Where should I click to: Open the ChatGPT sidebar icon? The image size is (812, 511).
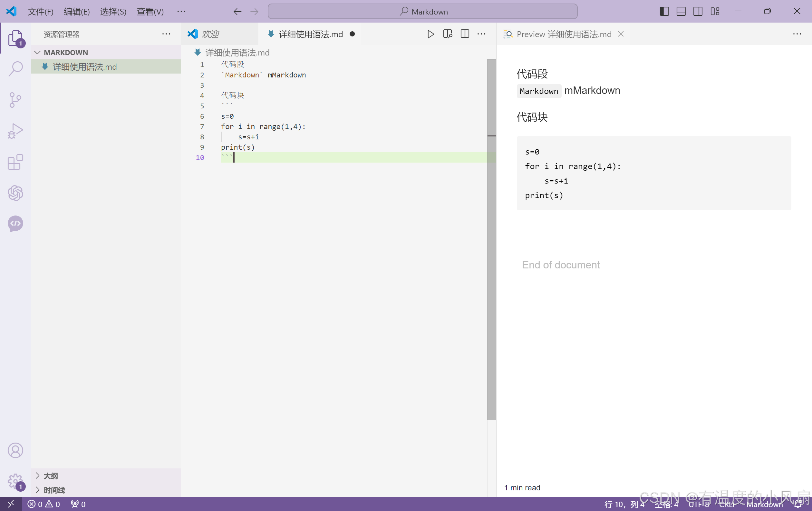click(x=15, y=193)
